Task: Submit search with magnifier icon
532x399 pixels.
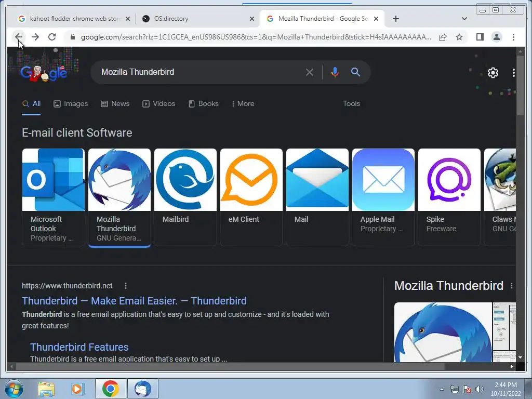Action: tap(355, 72)
